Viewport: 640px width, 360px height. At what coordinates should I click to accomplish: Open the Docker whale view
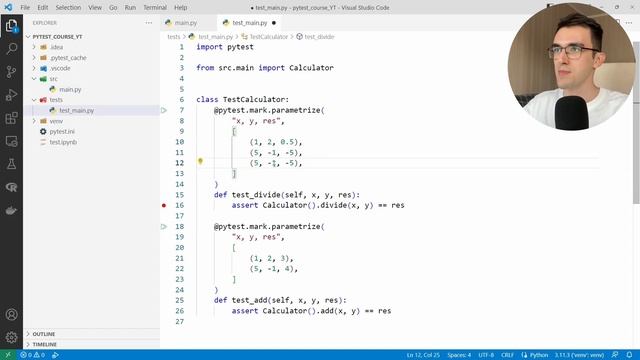[11, 211]
